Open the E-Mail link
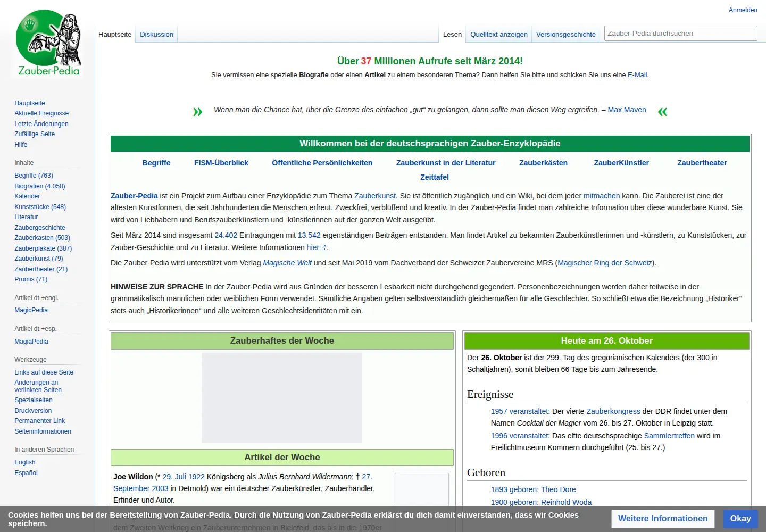Image resolution: width=766 pixels, height=532 pixels. tap(637, 75)
